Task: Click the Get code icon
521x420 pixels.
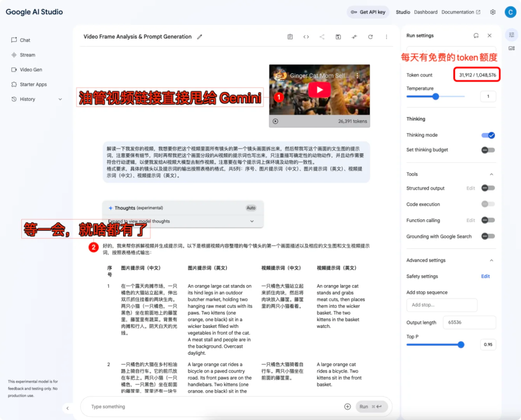Action: 306,37
